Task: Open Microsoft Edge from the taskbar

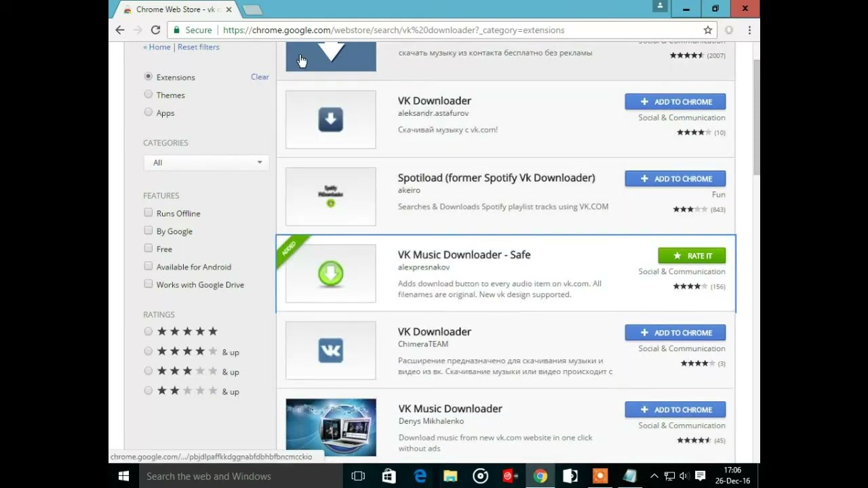Action: coord(420,476)
